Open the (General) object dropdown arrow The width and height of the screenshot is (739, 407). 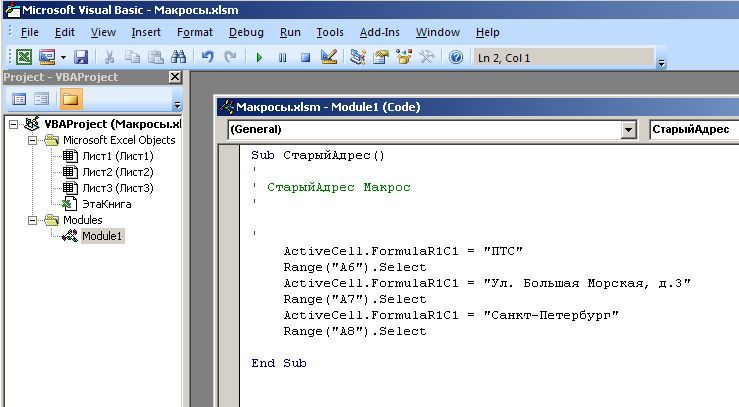tap(628, 130)
